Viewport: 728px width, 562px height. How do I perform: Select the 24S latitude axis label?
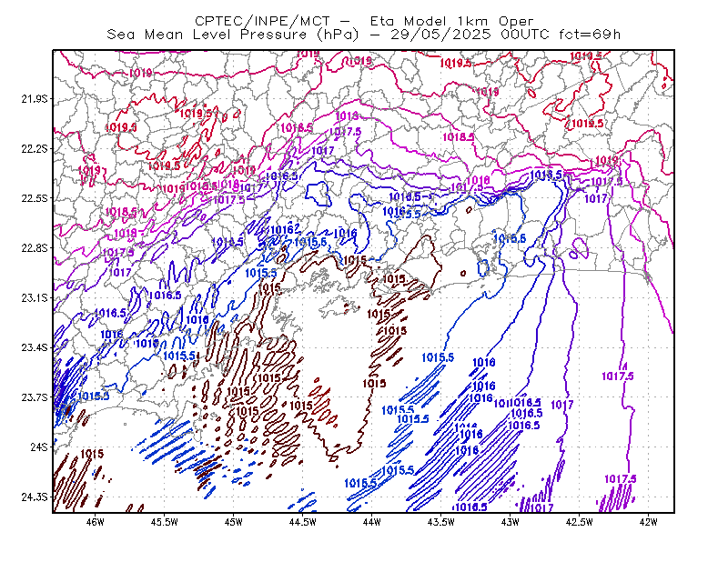pos(39,447)
